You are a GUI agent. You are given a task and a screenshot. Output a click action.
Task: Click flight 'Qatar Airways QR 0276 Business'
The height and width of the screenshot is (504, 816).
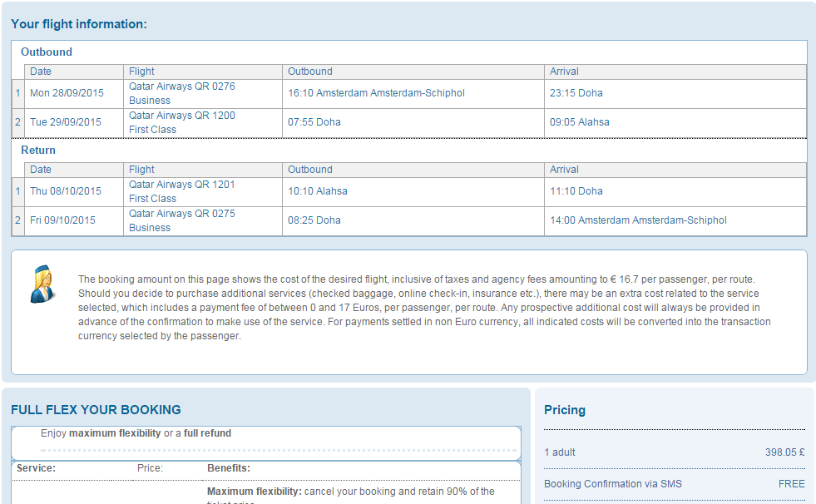(182, 93)
